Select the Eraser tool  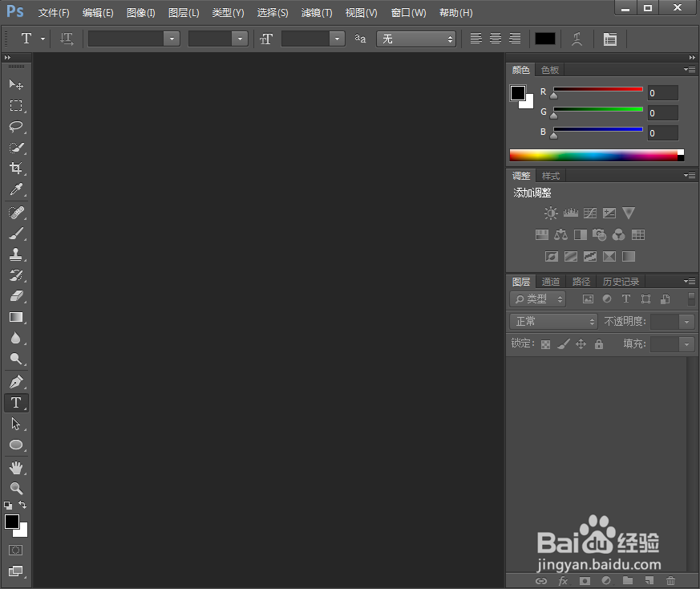(x=16, y=296)
